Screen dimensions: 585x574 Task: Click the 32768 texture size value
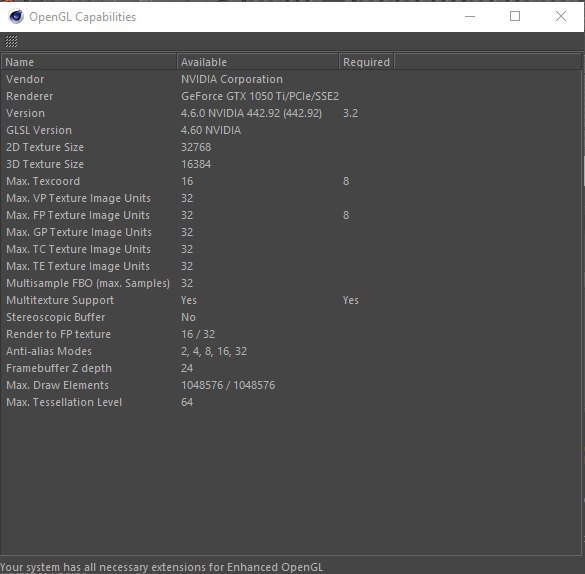click(x=196, y=147)
